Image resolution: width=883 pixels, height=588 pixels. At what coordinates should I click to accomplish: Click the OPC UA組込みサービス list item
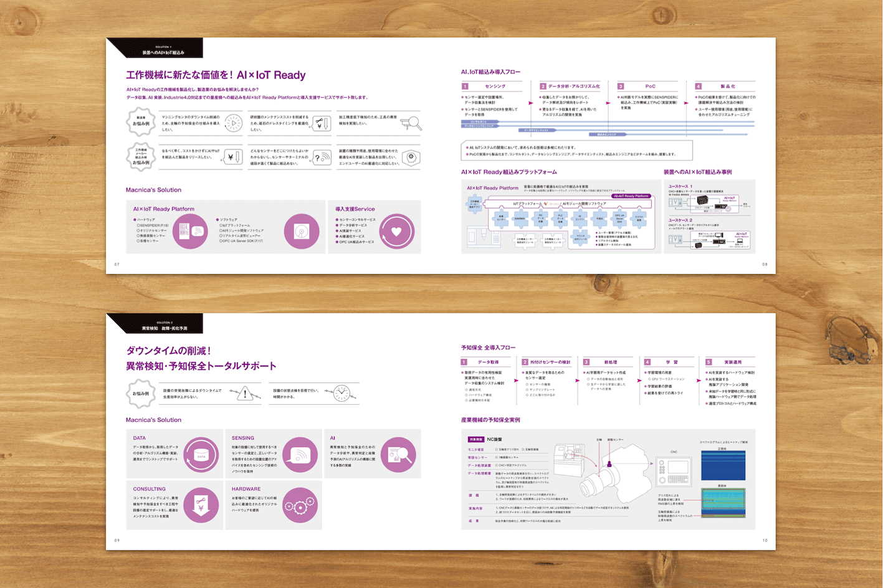tap(355, 242)
